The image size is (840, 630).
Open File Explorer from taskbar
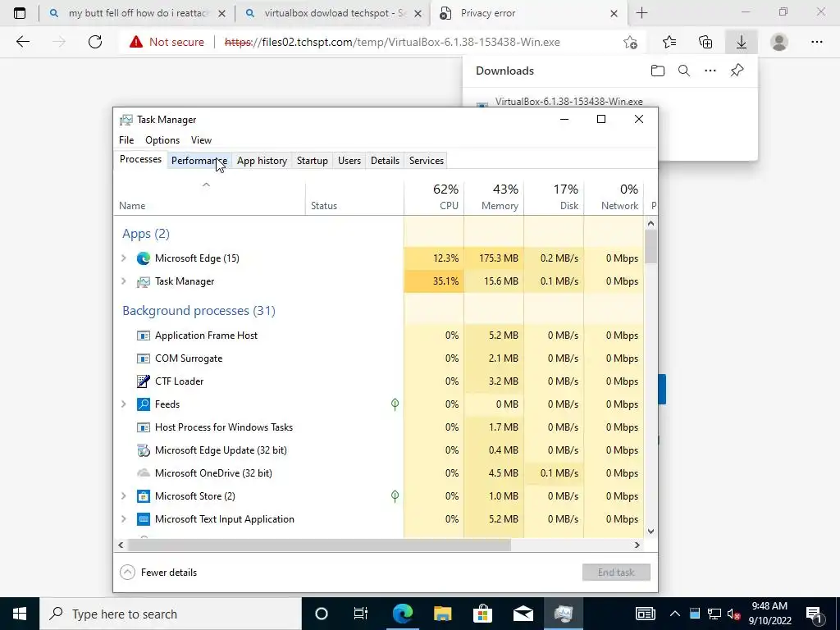[442, 614]
